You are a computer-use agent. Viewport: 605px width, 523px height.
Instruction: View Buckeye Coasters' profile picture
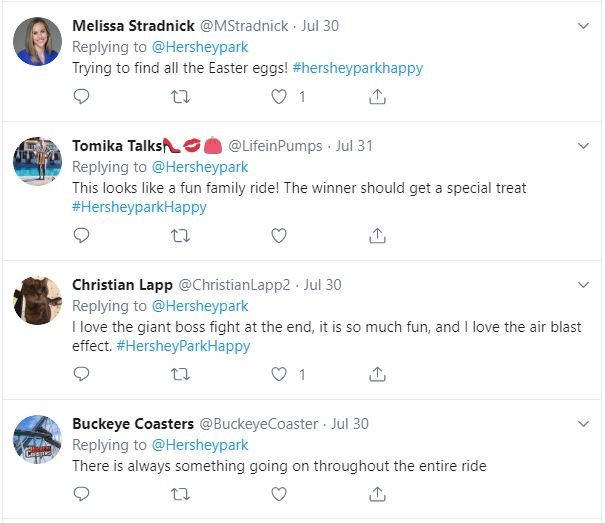[x=39, y=440]
